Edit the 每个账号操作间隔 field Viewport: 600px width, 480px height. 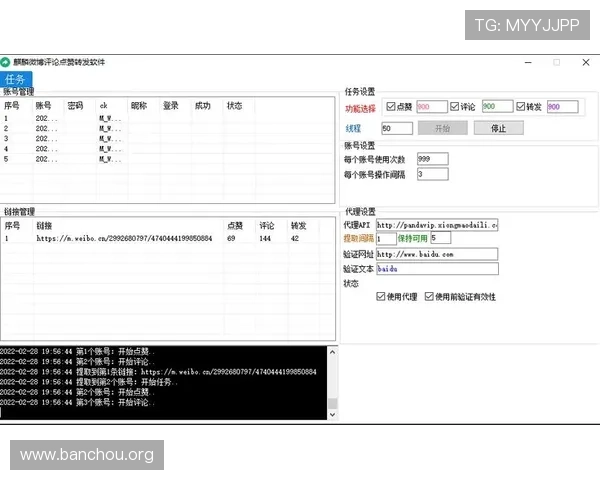pos(433,174)
